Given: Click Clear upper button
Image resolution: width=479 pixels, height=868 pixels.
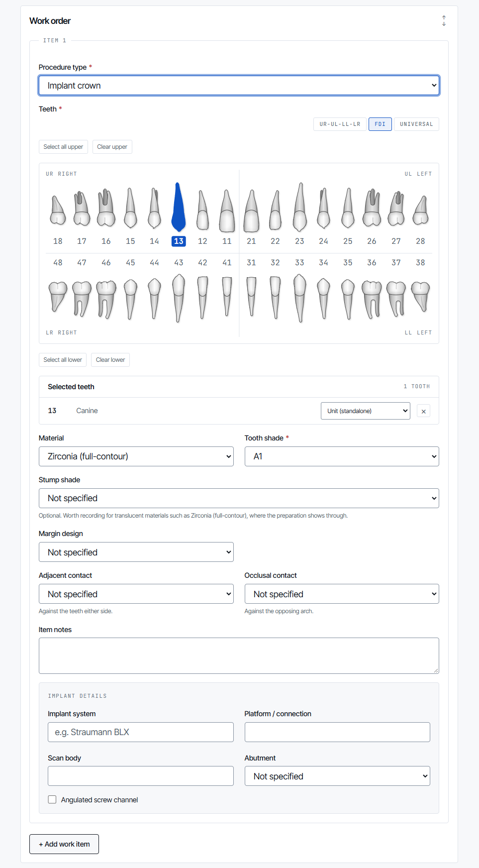Looking at the screenshot, I should [x=112, y=147].
